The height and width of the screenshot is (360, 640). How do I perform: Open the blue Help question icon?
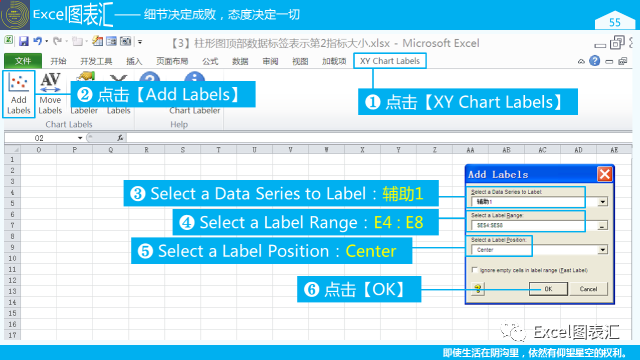(x=595, y=61)
